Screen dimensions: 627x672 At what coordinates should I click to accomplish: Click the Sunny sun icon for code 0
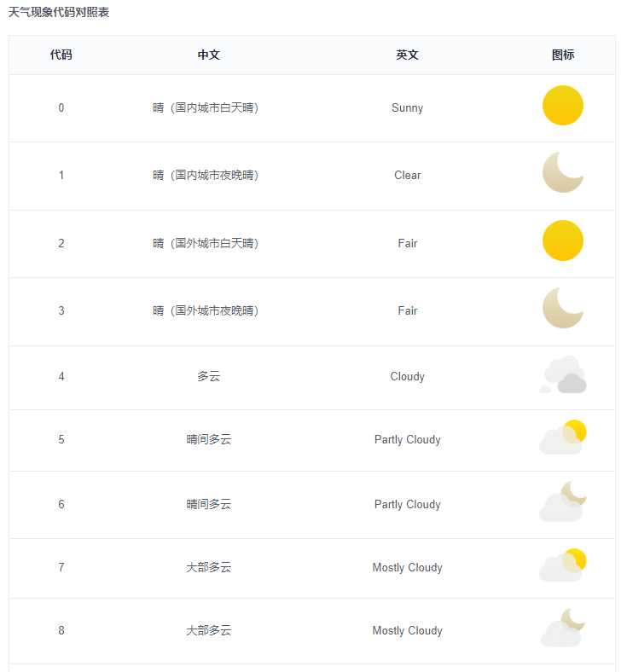[x=563, y=106]
